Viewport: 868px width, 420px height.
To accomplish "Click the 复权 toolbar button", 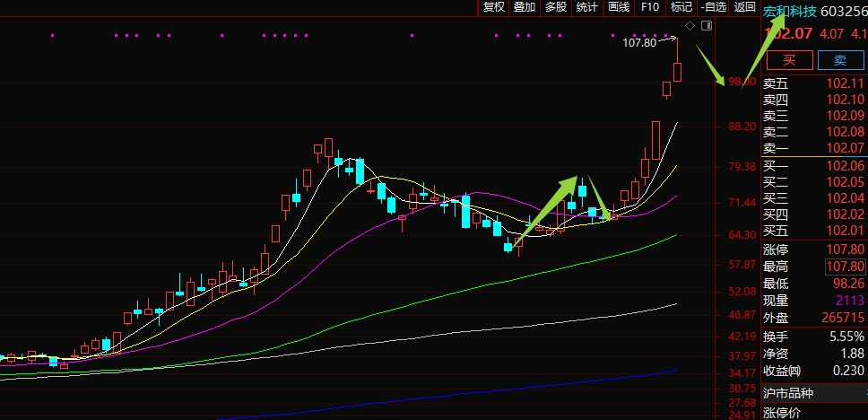I will 494,7.
